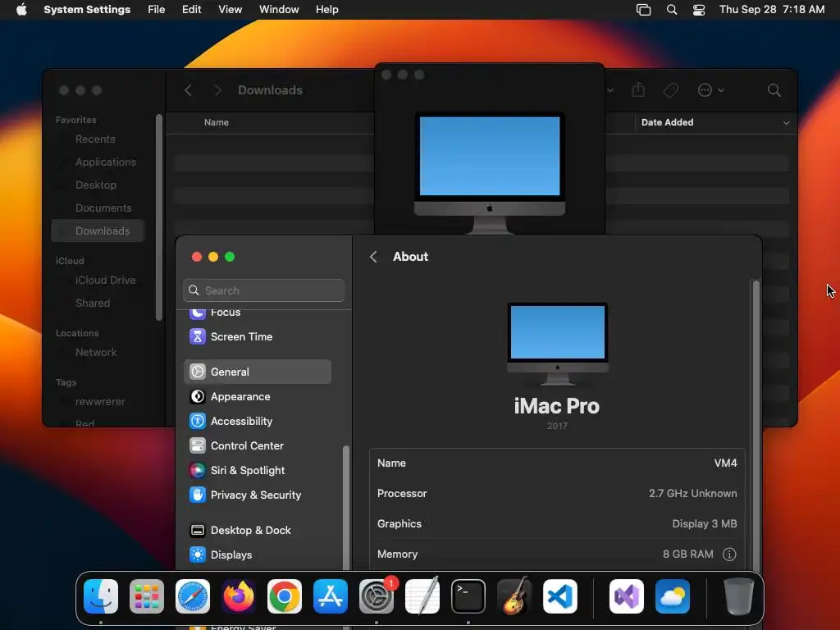Click the settings sidebar scrollbar
This screenshot has height=630, width=840.
(x=346, y=507)
